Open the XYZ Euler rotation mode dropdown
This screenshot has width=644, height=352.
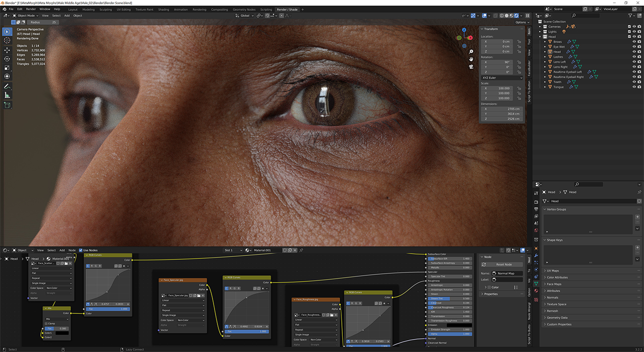(x=502, y=78)
